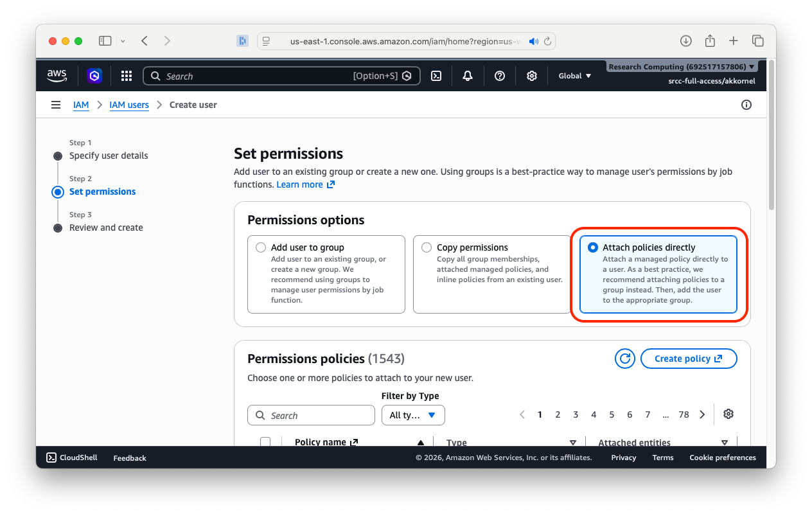Sort by Policy name column arrow

click(x=421, y=443)
